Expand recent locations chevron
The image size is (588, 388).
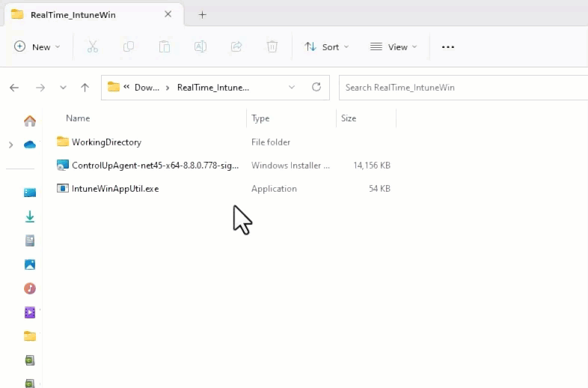coord(63,88)
